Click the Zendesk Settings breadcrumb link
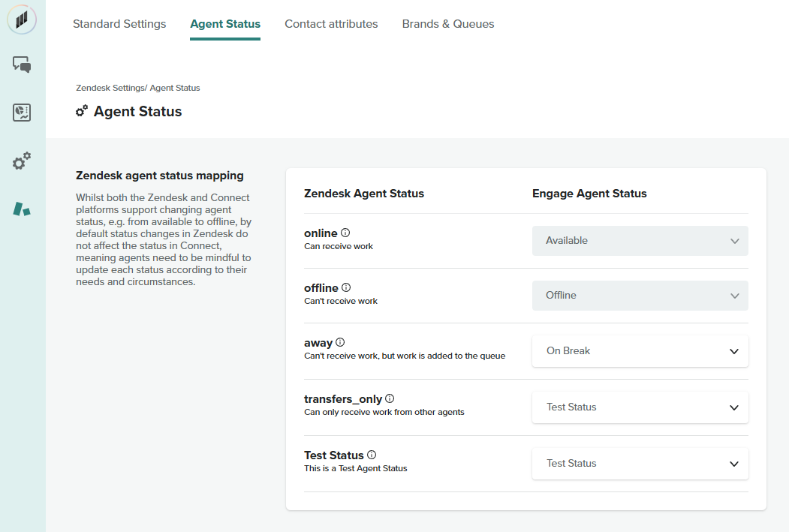This screenshot has width=789, height=532. point(110,88)
